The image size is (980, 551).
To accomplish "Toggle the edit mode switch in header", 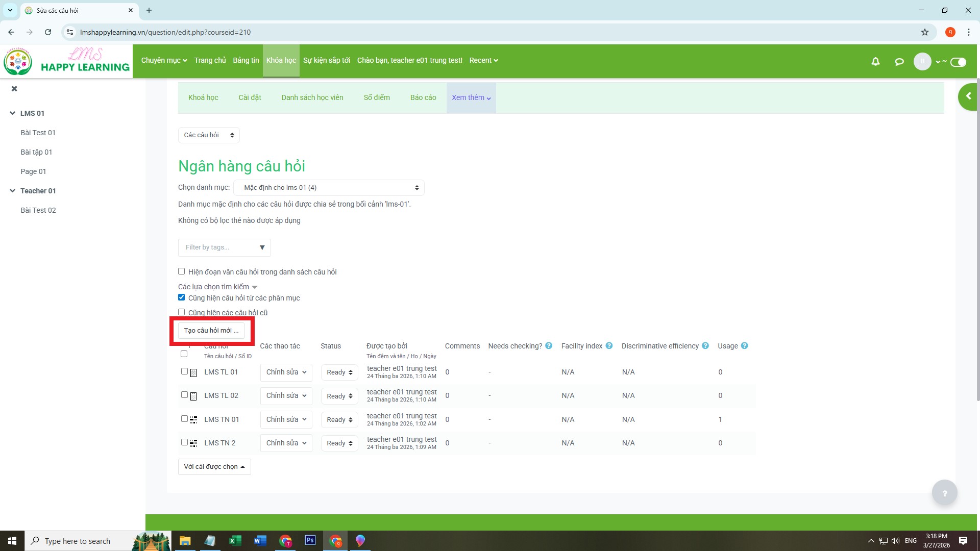I will click(x=958, y=62).
